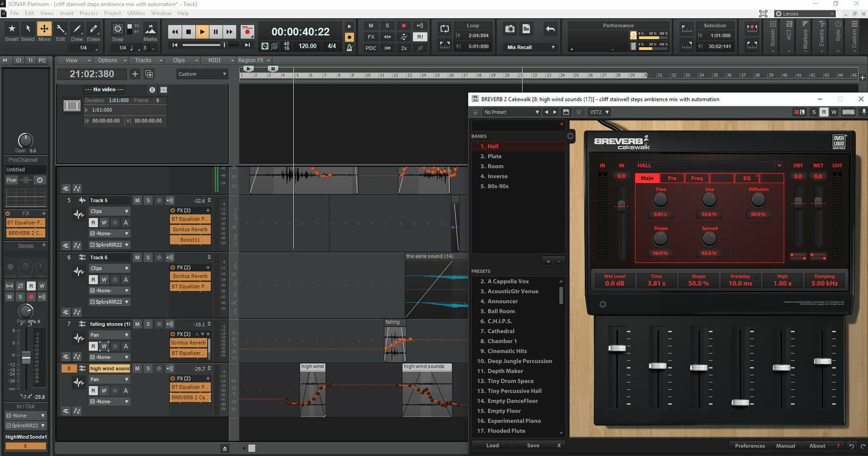Expand the Custom track control dropdown
868x456 pixels.
click(x=202, y=74)
